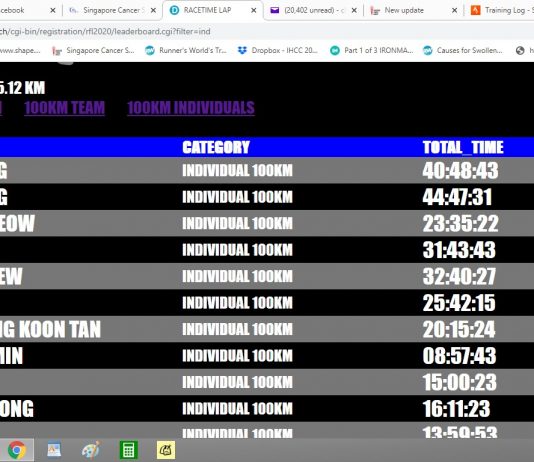Switch to the Singapore Cancer tab
Screen dimensions: 534x462
click(x=111, y=11)
